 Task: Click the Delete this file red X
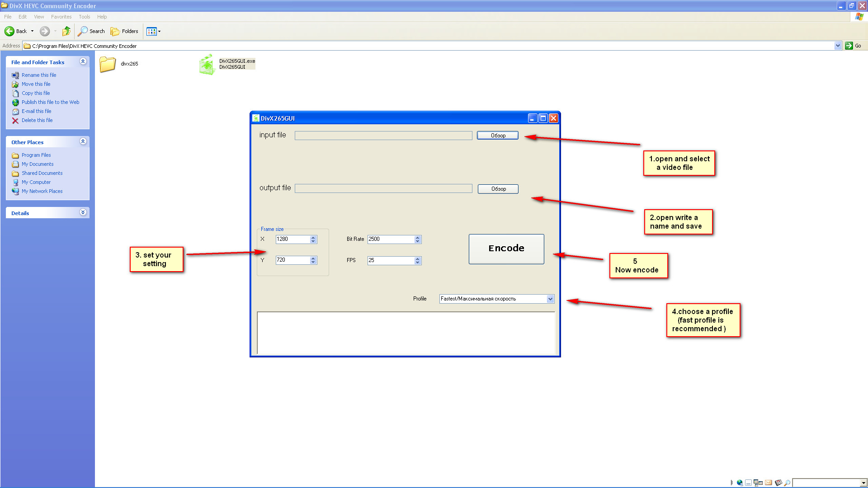click(x=15, y=121)
